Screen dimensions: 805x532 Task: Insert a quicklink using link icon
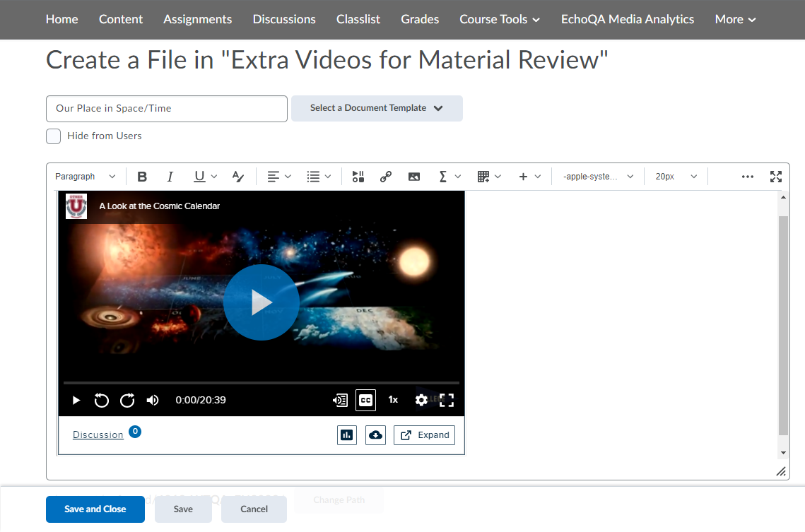click(386, 177)
